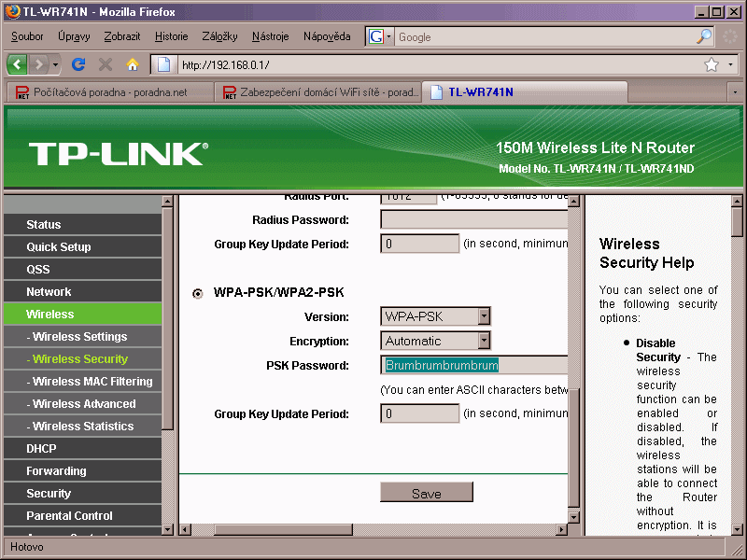Click main frame horizontal scroll right arrow
Image resolution: width=747 pixels, height=560 pixels.
coord(562,529)
